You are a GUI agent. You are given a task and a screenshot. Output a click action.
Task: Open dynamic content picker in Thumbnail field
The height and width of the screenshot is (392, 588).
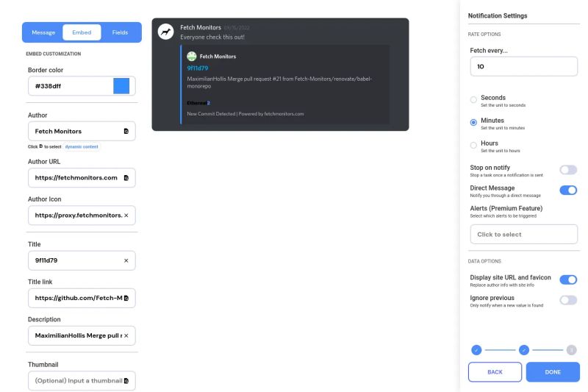click(x=126, y=381)
